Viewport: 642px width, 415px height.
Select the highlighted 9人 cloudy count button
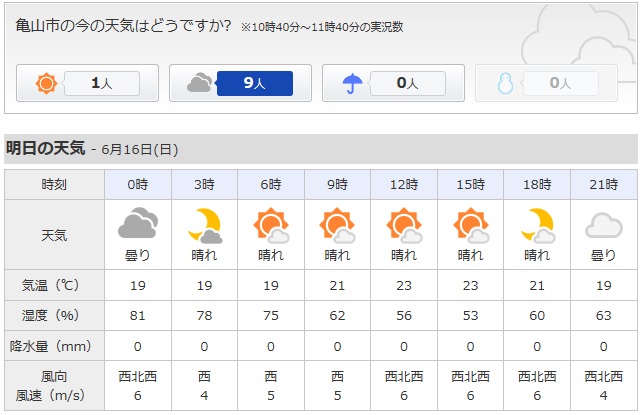[x=255, y=83]
